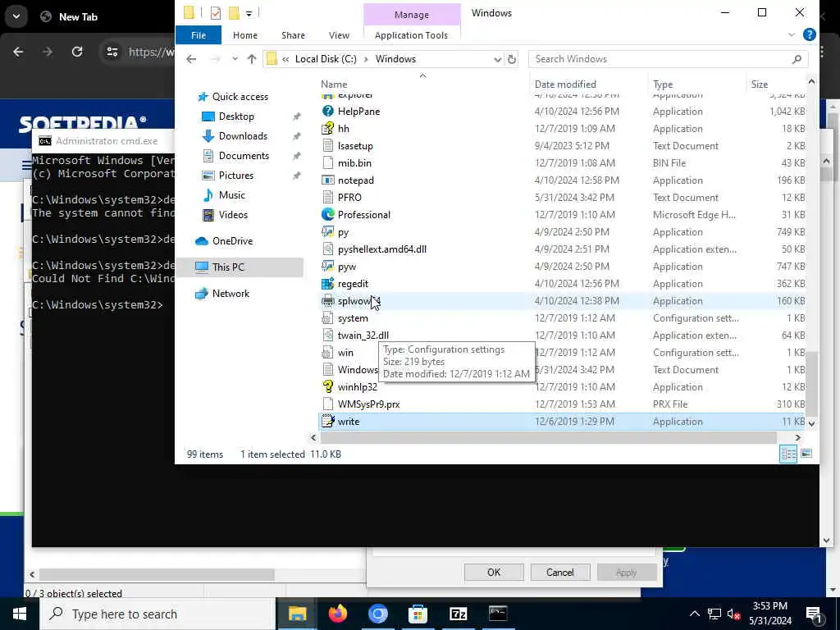840x630 pixels.
Task: Click the hh help application icon
Action: coord(328,129)
